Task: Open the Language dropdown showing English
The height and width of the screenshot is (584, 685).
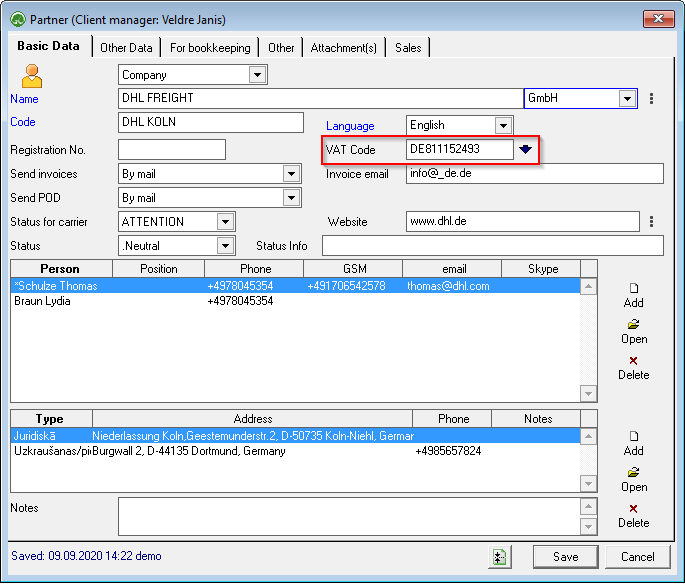Action: click(503, 126)
